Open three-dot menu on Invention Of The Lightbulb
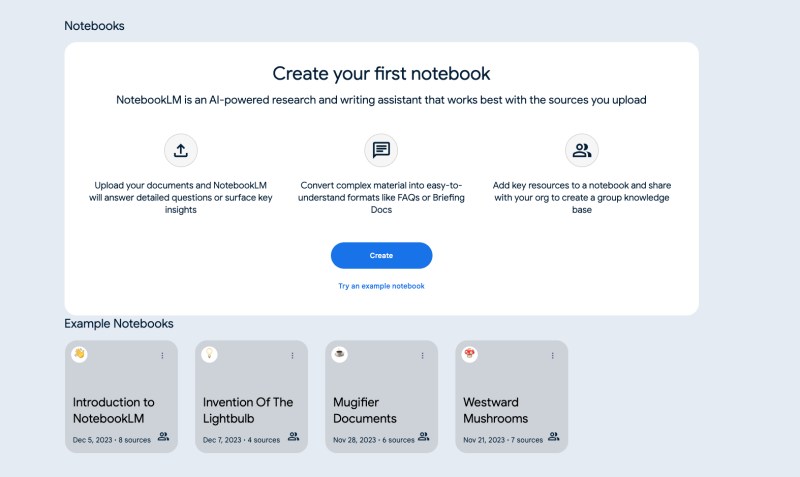This screenshot has height=477, width=800. click(x=292, y=356)
